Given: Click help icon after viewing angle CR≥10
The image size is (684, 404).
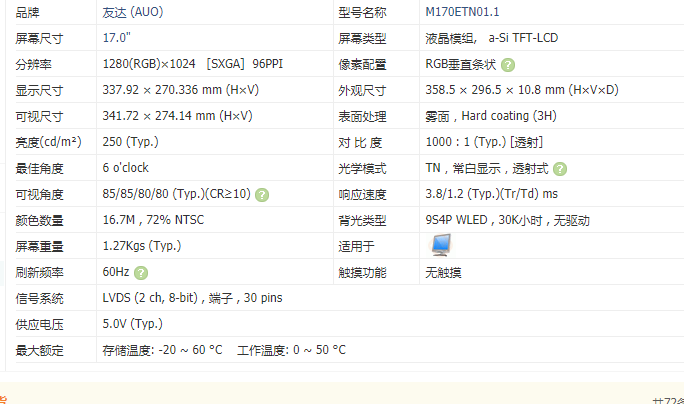Looking at the screenshot, I should (262, 195).
